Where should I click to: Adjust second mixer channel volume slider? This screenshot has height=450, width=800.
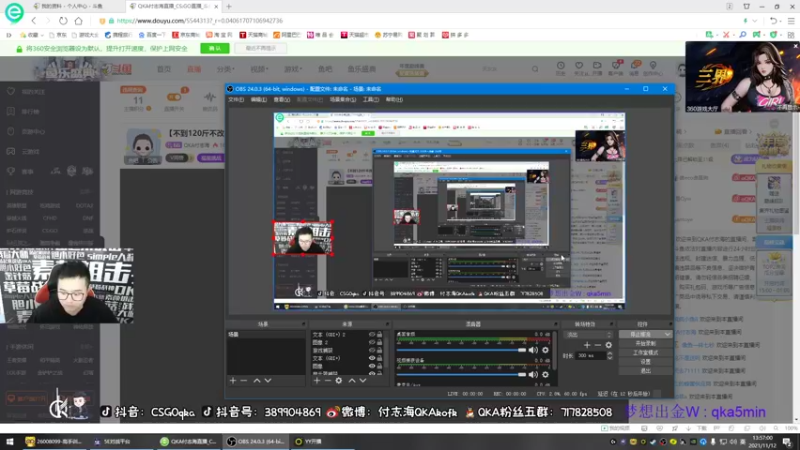(x=461, y=374)
